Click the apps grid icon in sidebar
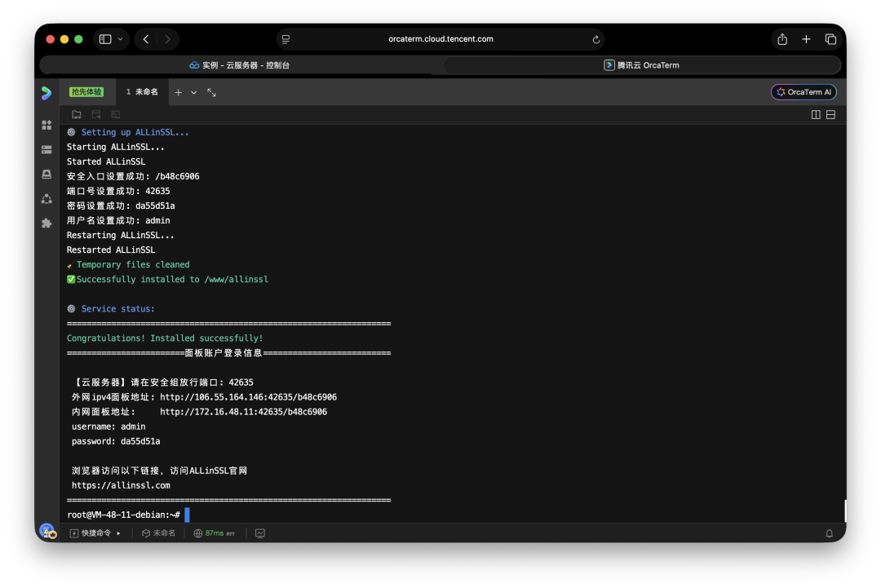Viewport: 881px width, 588px height. pyautogui.click(x=46, y=125)
